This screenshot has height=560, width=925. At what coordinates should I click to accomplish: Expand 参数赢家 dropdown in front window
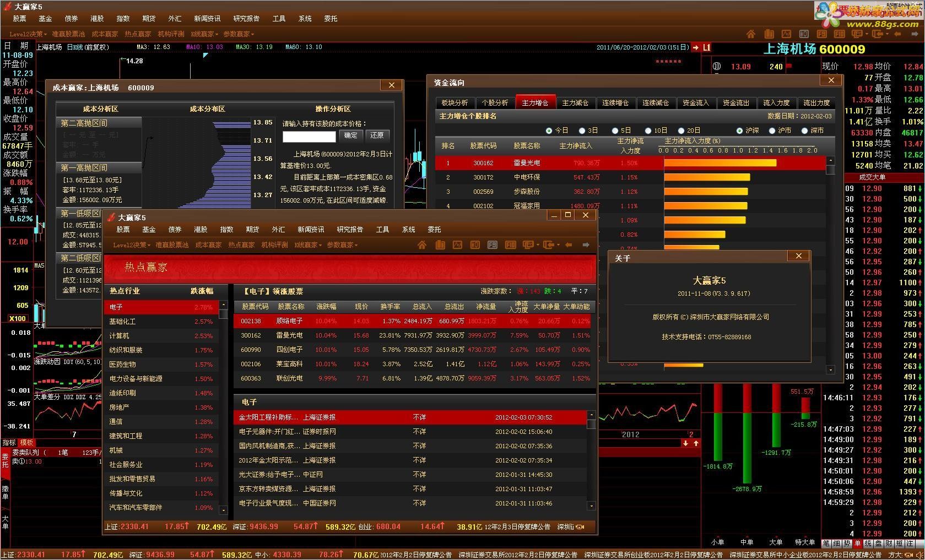click(342, 245)
